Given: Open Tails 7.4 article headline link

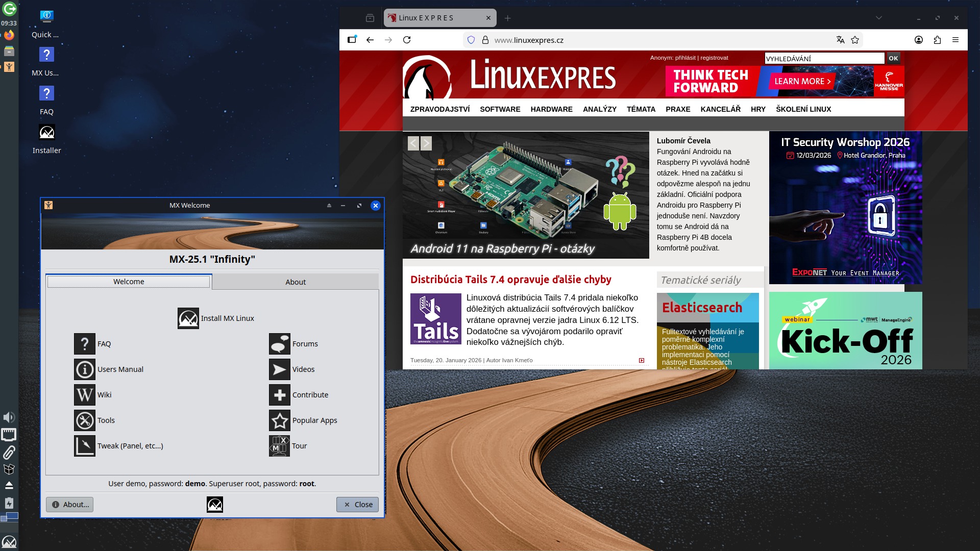Looking at the screenshot, I should (x=510, y=280).
